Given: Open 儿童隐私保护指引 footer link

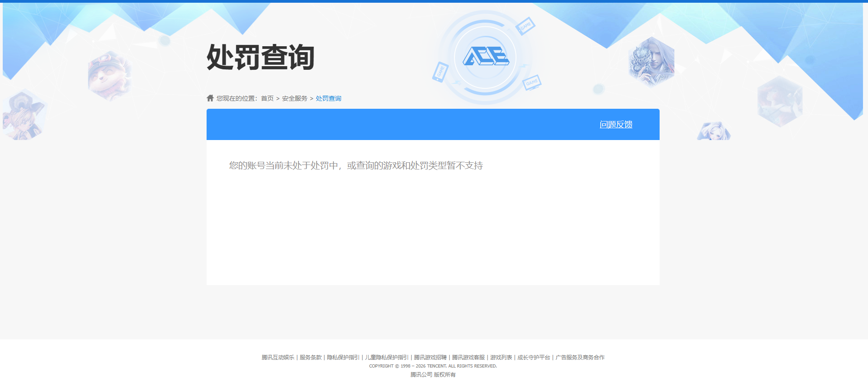Looking at the screenshot, I should click(x=386, y=358).
